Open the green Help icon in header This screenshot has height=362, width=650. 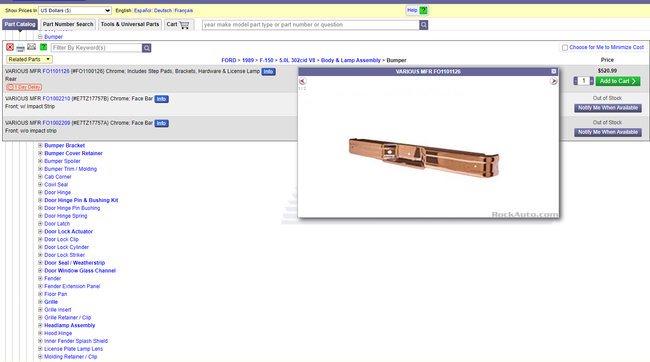point(423,10)
